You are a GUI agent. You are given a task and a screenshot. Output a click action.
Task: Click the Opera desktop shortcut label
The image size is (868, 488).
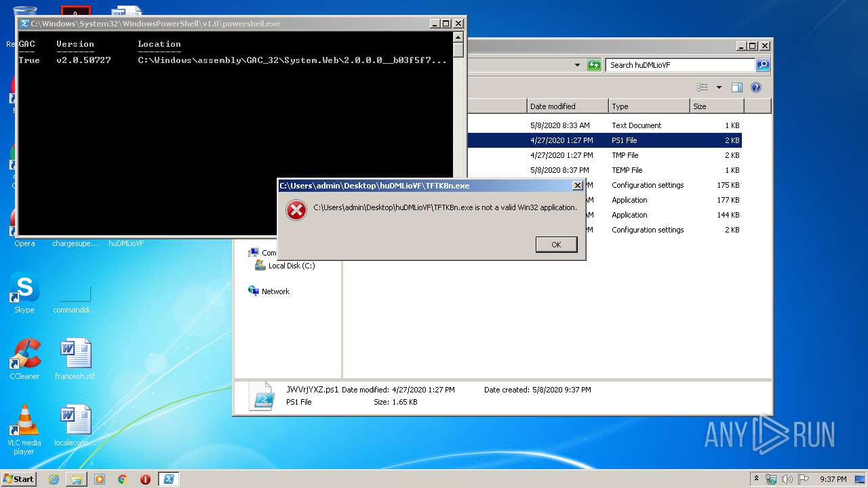pos(24,243)
